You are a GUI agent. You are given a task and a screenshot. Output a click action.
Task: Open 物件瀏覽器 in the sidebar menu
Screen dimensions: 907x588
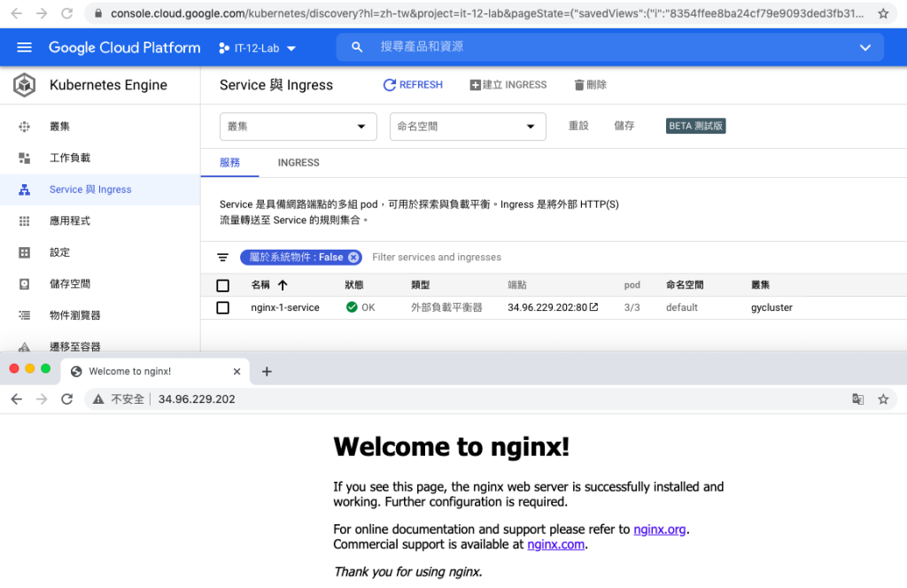(75, 315)
